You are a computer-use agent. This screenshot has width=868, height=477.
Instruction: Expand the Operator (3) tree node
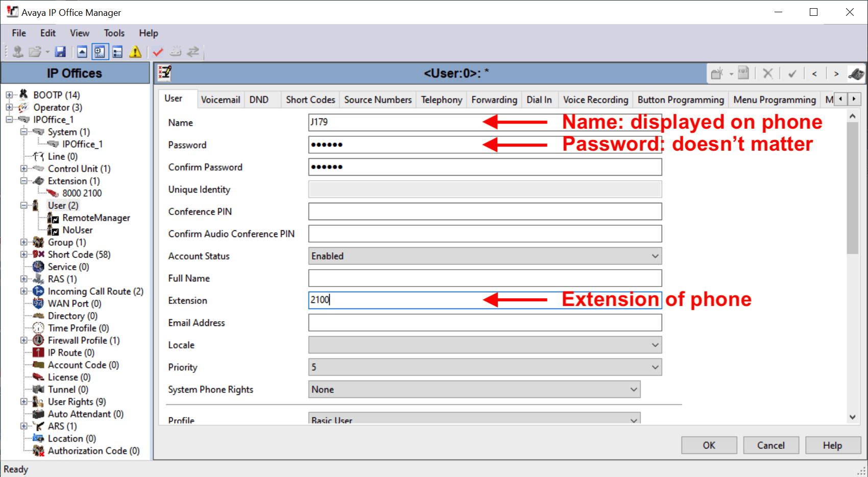pyautogui.click(x=9, y=107)
